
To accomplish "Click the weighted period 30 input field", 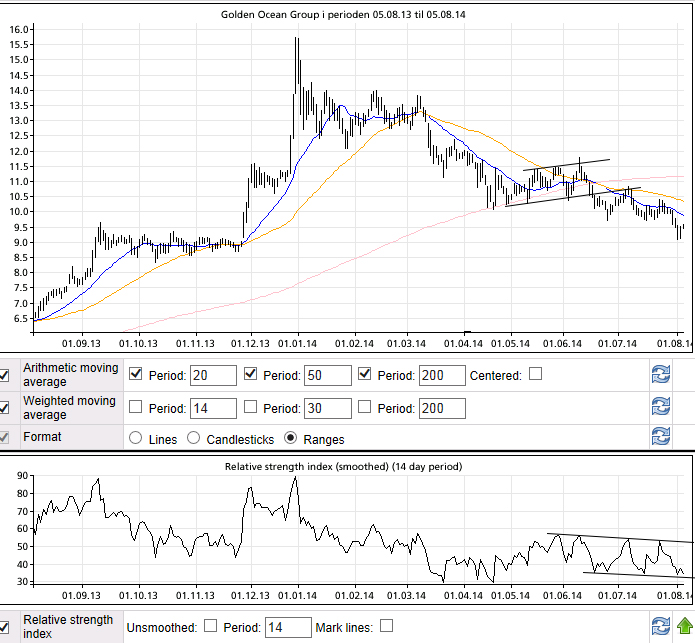I will pyautogui.click(x=328, y=408).
